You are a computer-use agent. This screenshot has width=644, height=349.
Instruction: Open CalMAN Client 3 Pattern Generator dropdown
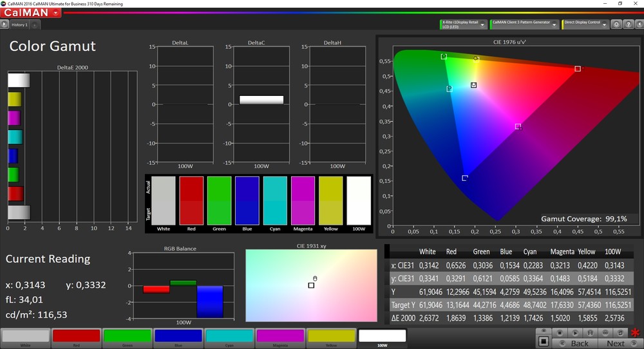click(554, 25)
